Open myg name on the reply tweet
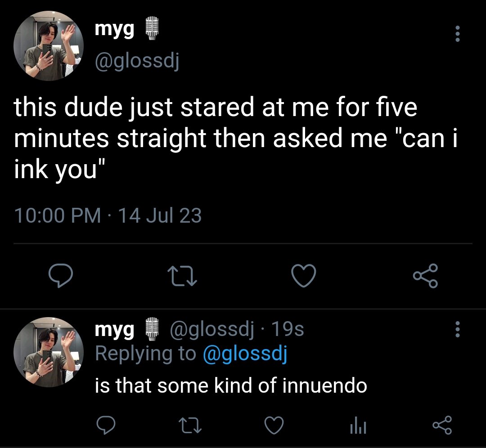This screenshot has height=448, width=486. pyautogui.click(x=115, y=329)
